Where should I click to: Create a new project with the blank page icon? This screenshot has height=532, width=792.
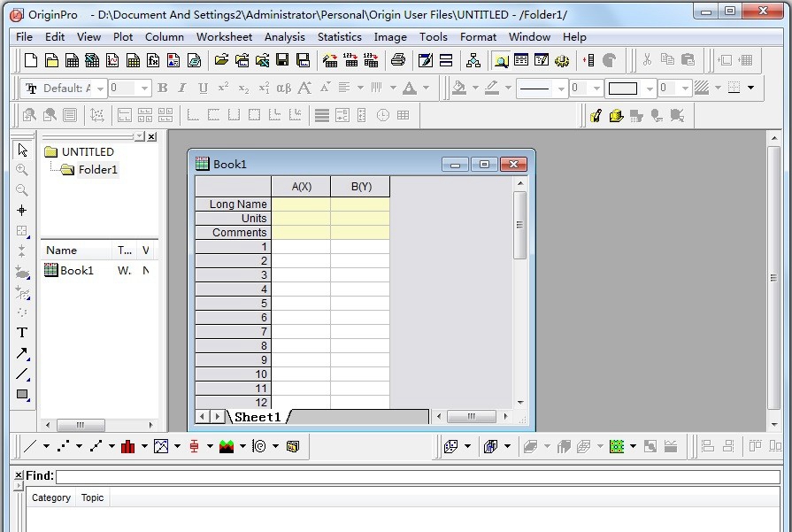[x=31, y=60]
